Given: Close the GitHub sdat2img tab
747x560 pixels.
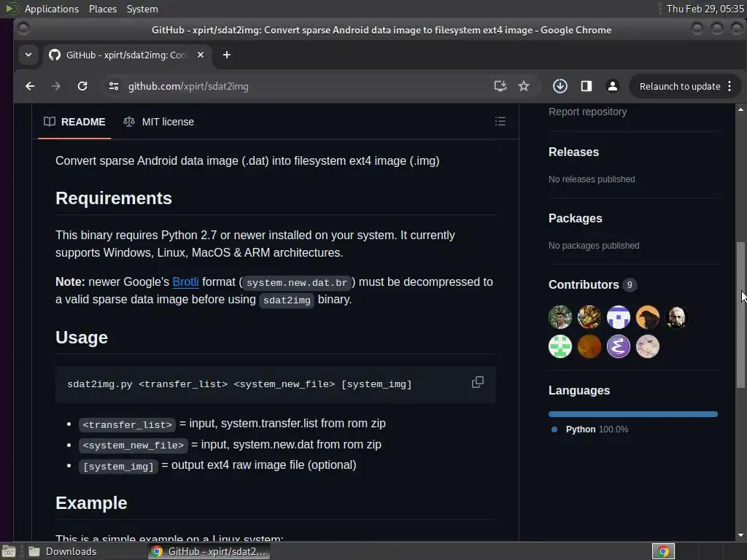Looking at the screenshot, I should [201, 55].
